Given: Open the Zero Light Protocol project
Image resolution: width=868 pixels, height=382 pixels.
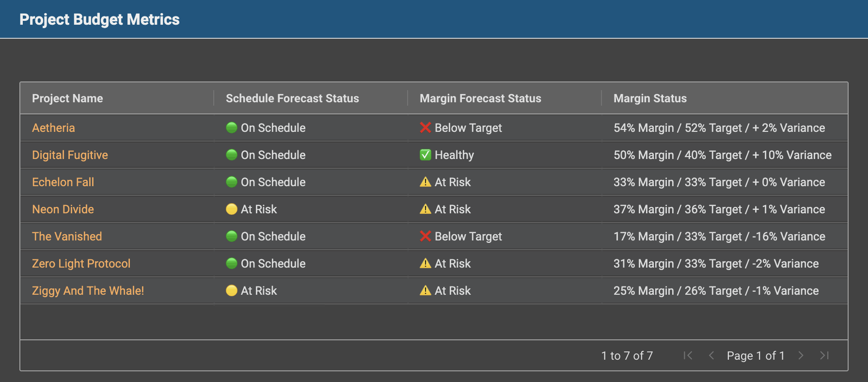Looking at the screenshot, I should pyautogui.click(x=81, y=263).
